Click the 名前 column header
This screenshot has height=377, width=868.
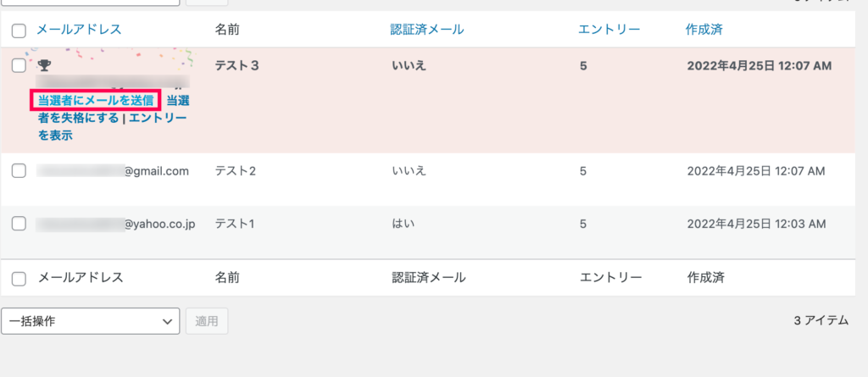[227, 30]
